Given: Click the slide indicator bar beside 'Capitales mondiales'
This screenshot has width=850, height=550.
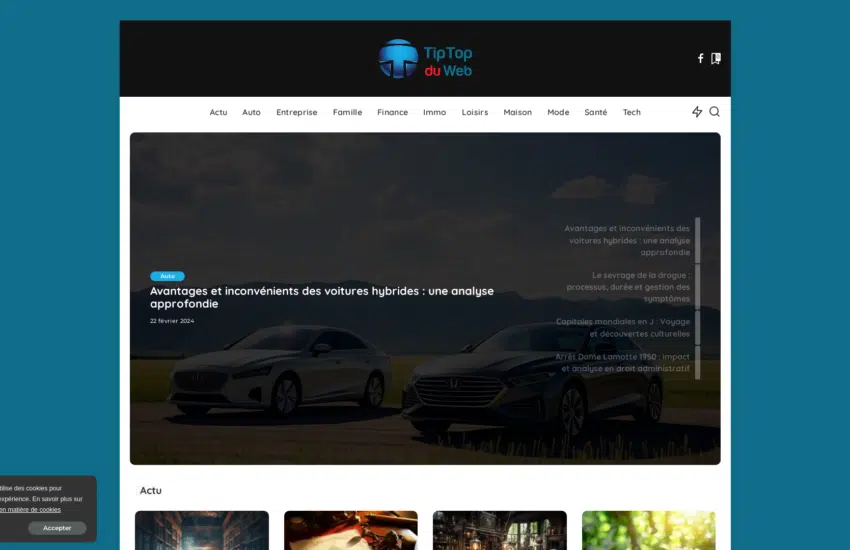Looking at the screenshot, I should (698, 327).
